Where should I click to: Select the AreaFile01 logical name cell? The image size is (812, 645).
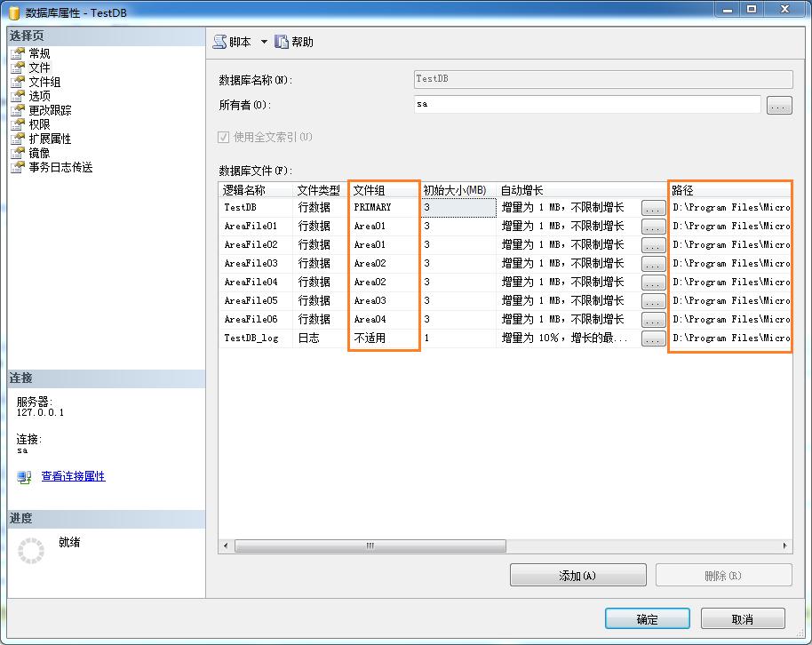tap(256, 226)
